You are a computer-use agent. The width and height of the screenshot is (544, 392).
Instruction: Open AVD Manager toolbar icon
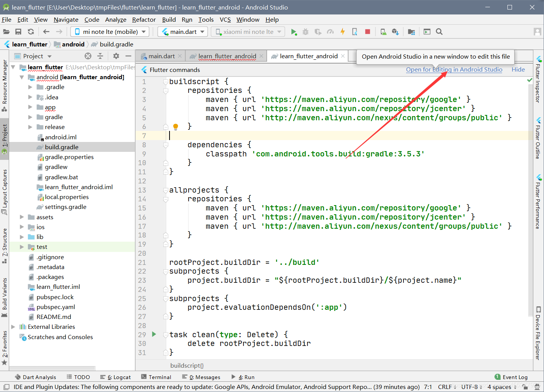pyautogui.click(x=383, y=32)
